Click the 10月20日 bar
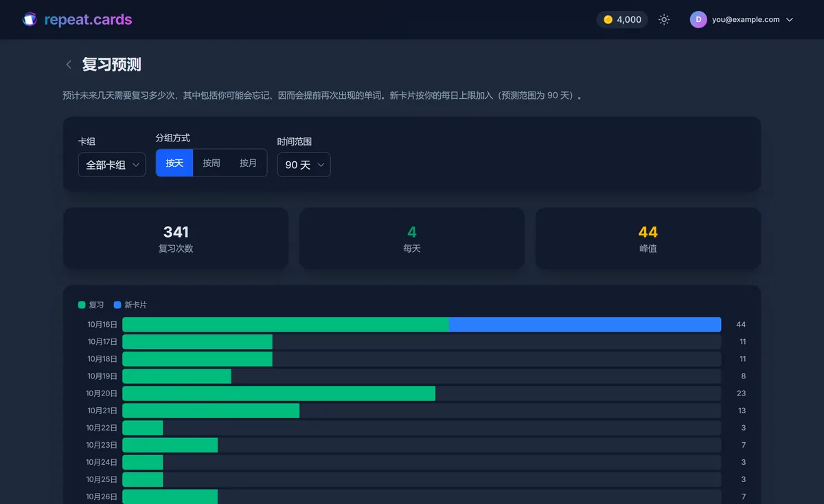 [279, 393]
